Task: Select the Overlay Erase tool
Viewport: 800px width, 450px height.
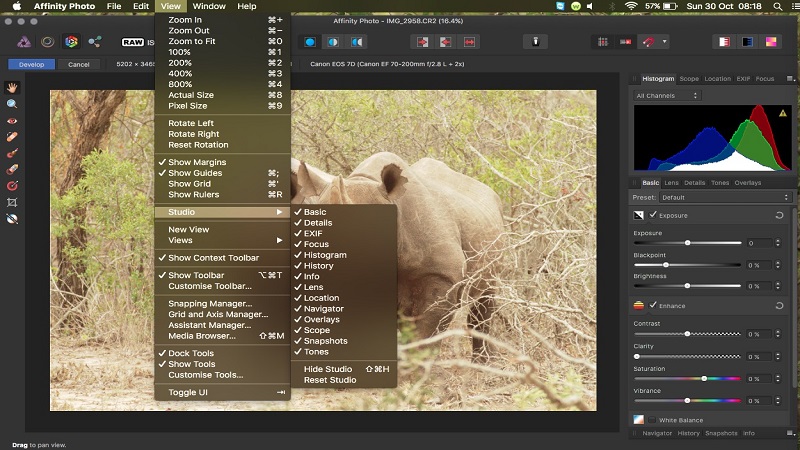Action: [12, 169]
